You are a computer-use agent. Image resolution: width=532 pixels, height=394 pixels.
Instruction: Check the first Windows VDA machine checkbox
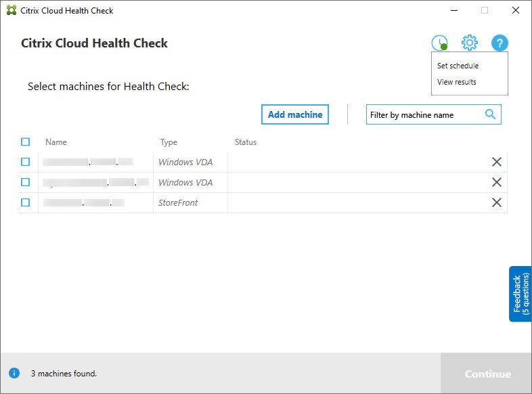pos(26,162)
